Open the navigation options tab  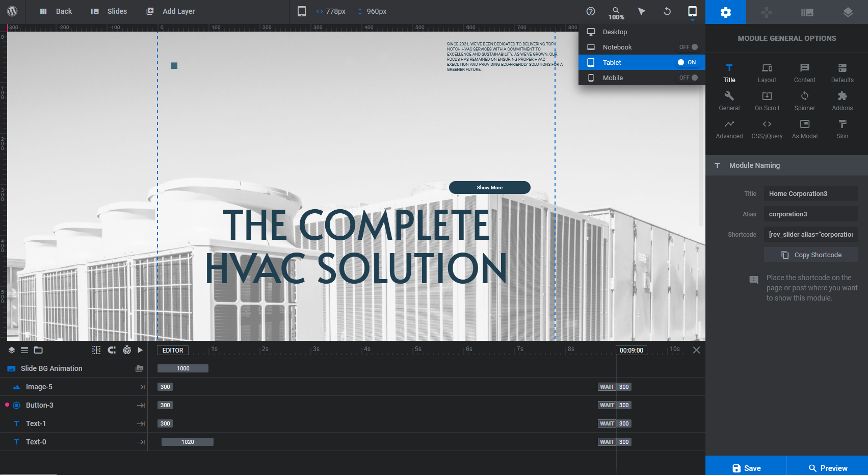[x=767, y=12]
